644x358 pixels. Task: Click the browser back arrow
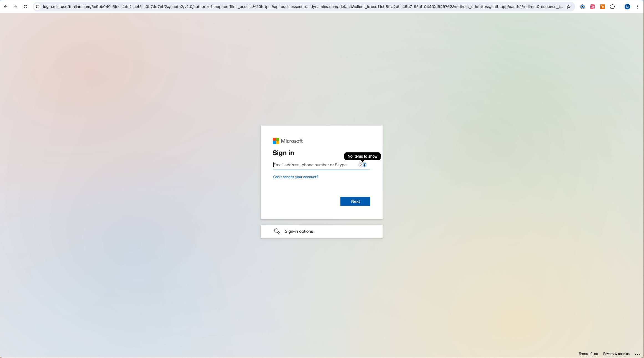coord(6,7)
